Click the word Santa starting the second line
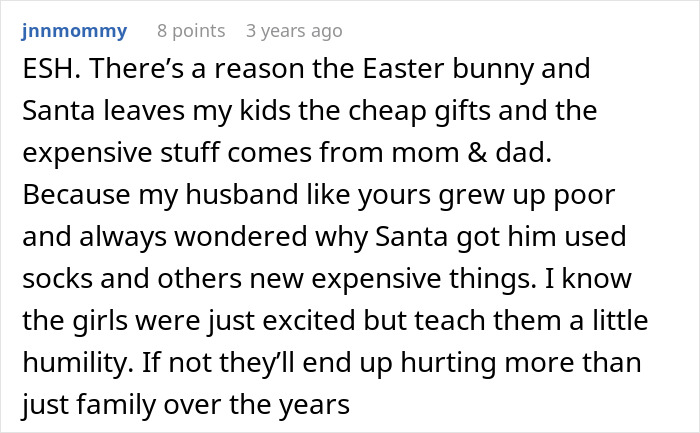 click(x=58, y=111)
